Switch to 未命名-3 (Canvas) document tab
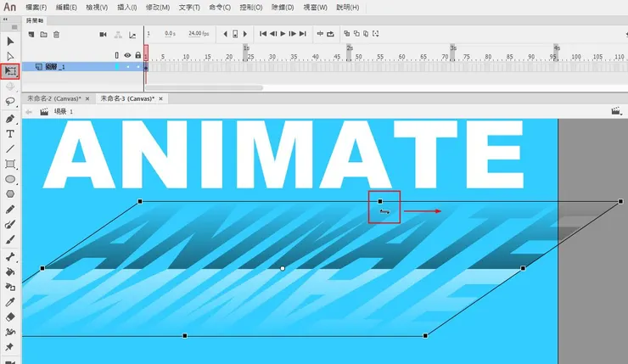Image resolution: width=628 pixels, height=364 pixels. pos(127,98)
